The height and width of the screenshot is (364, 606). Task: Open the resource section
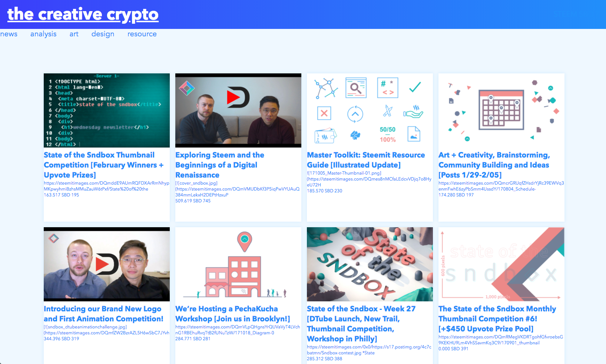142,34
